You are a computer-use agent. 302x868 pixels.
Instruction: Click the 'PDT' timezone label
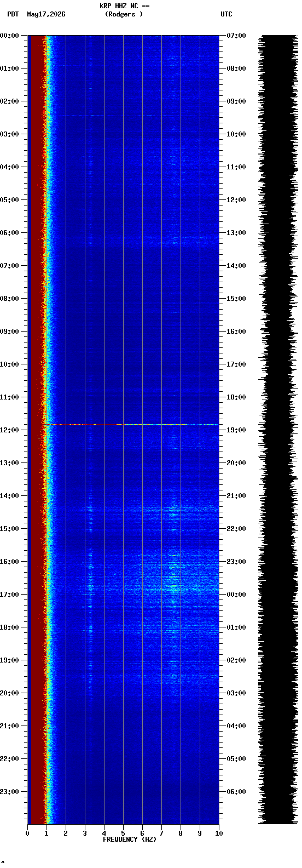click(x=13, y=14)
